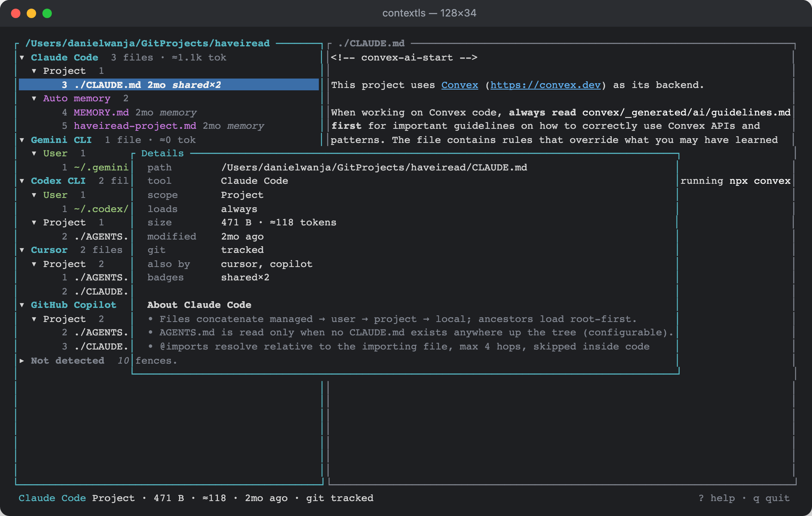Click the '? help' shortcut hint
This screenshot has width=812, height=516.
tap(717, 498)
